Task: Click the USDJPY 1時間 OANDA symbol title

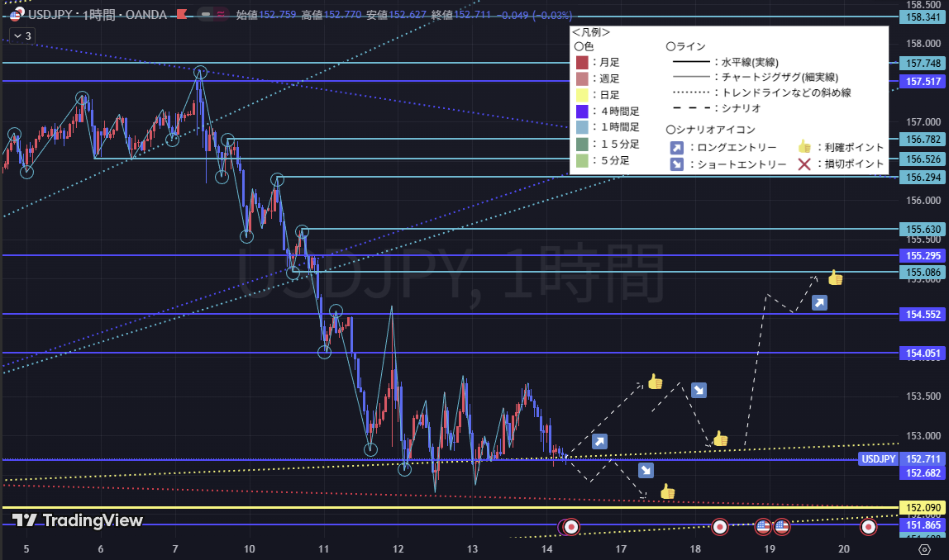Action: (x=95, y=15)
